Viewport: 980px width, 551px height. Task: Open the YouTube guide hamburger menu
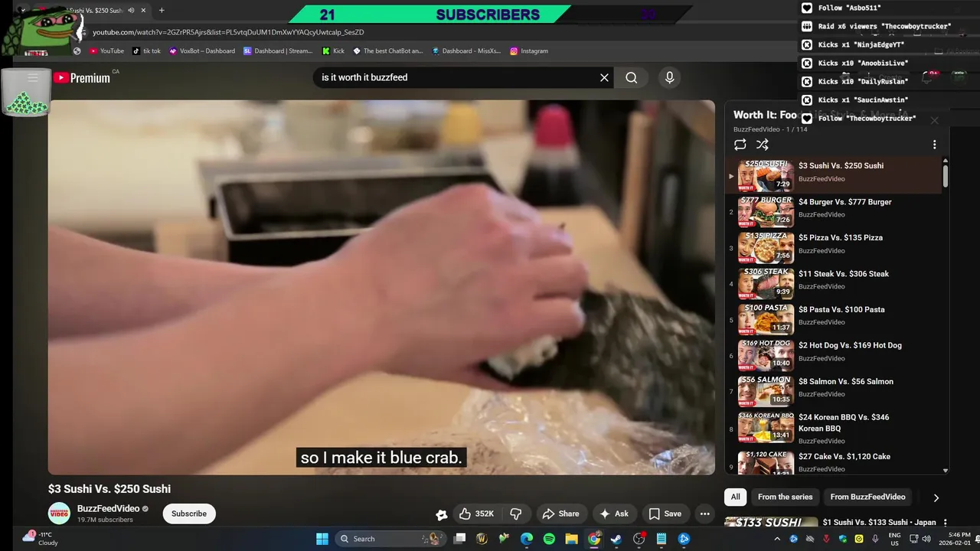pyautogui.click(x=32, y=77)
